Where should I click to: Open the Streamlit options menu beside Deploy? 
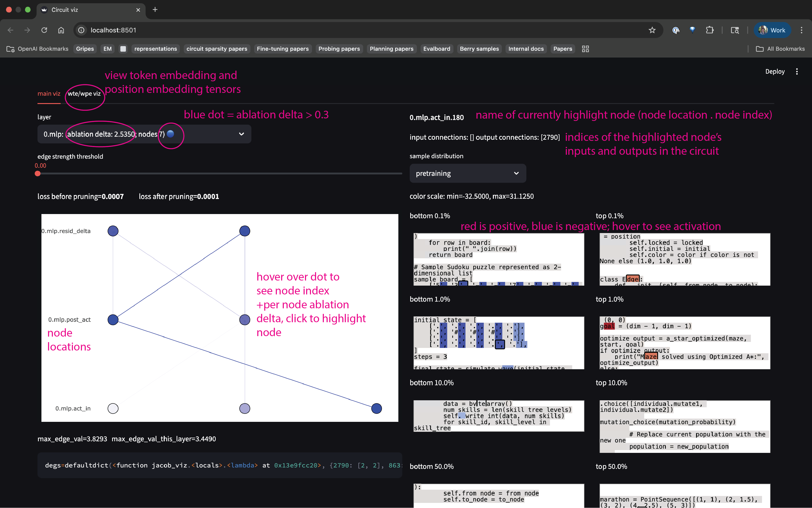point(797,71)
